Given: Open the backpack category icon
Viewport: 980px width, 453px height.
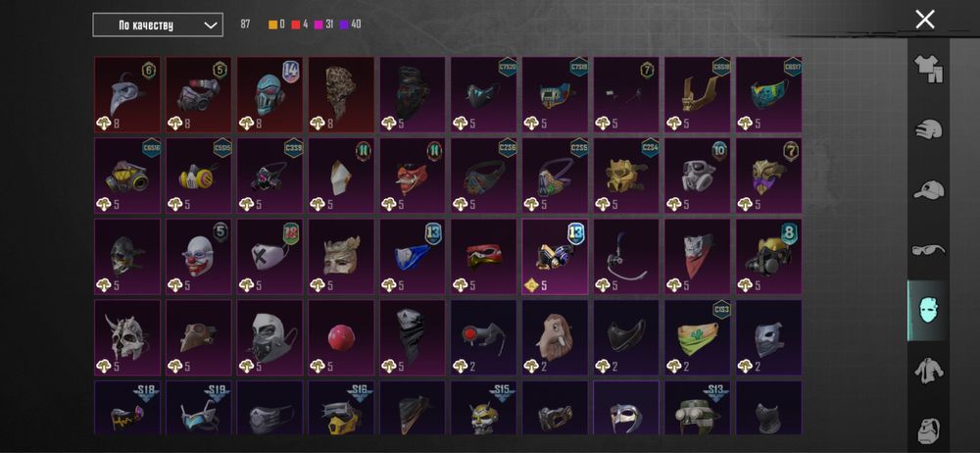Looking at the screenshot, I should tap(929, 430).
